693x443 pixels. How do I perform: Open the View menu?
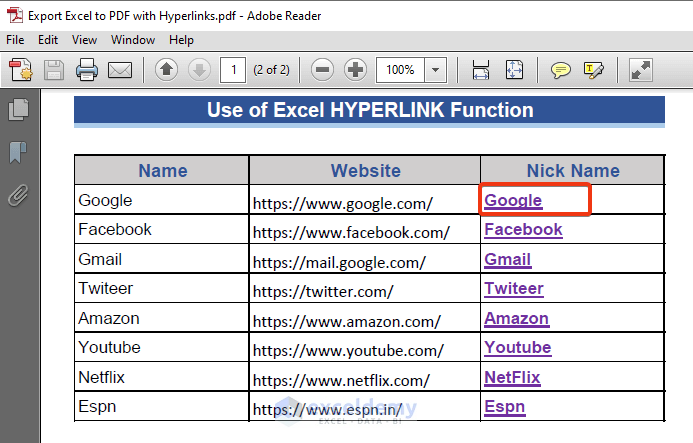tap(84, 40)
